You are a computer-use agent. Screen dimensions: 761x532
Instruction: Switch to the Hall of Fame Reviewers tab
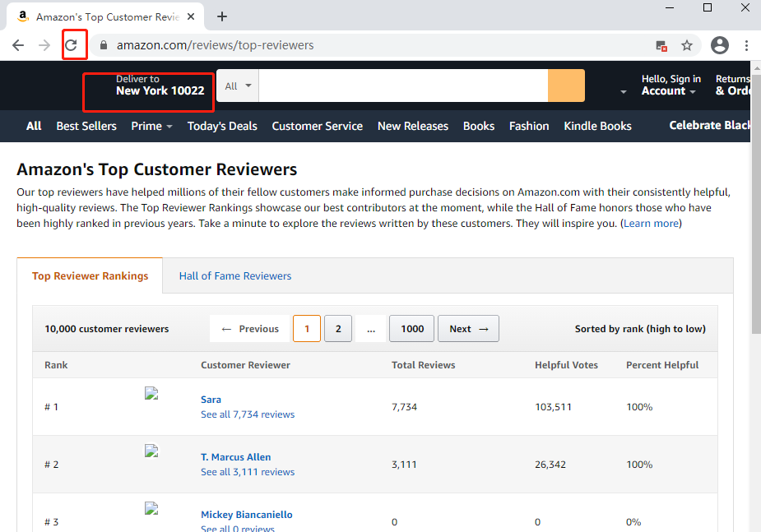click(x=235, y=275)
